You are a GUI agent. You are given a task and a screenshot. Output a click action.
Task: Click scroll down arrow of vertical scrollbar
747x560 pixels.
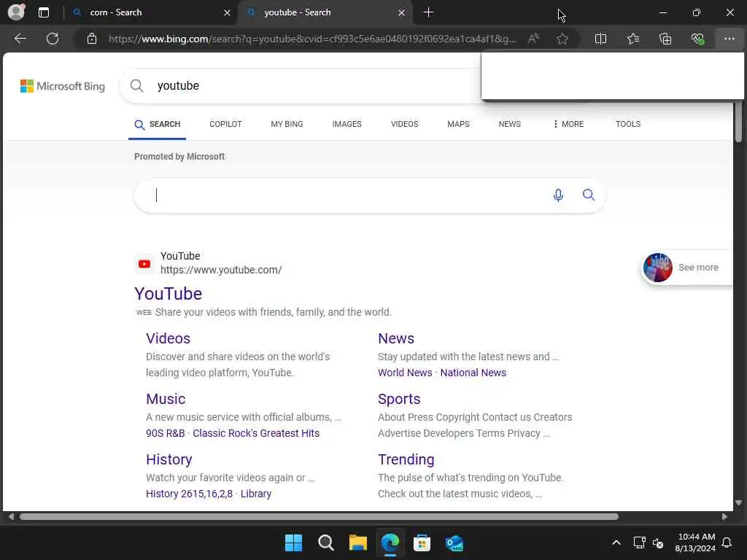(x=738, y=503)
